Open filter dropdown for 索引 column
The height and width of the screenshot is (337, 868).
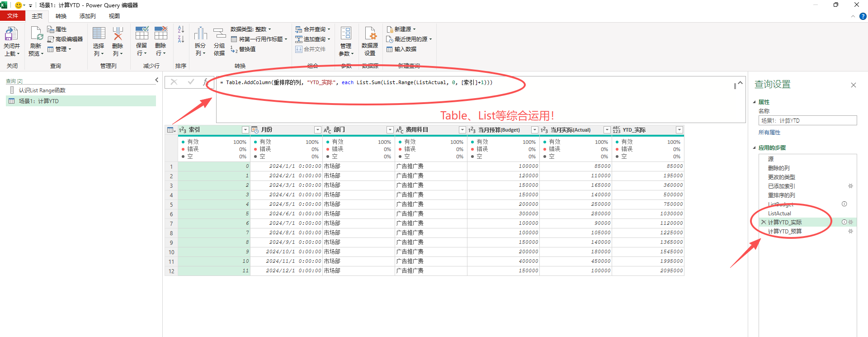(245, 130)
